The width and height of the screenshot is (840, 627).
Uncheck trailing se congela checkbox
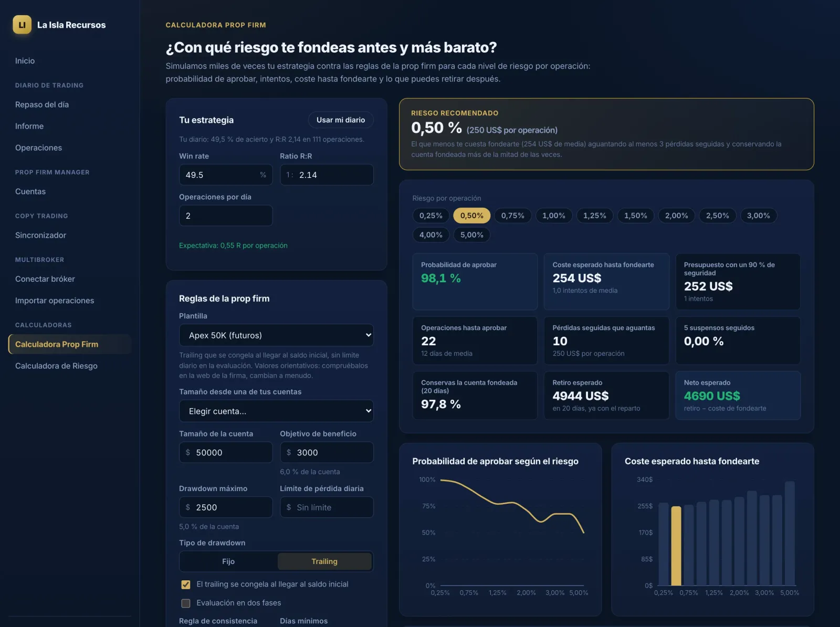186,585
